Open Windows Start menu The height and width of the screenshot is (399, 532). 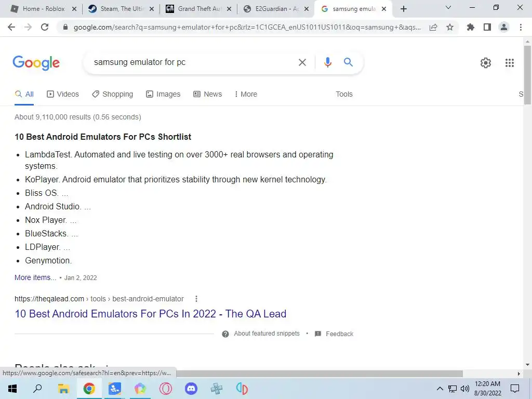pyautogui.click(x=12, y=389)
